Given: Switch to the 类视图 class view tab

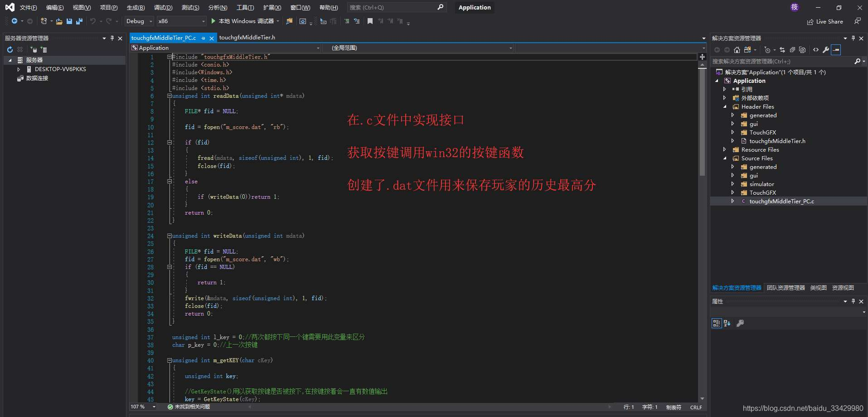Looking at the screenshot, I should tap(819, 288).
